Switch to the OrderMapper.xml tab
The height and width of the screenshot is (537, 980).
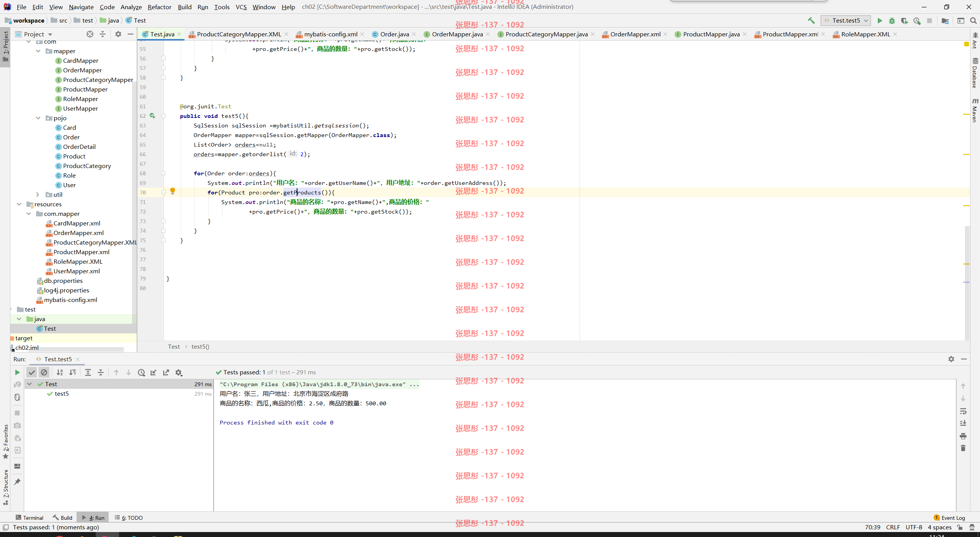(635, 34)
